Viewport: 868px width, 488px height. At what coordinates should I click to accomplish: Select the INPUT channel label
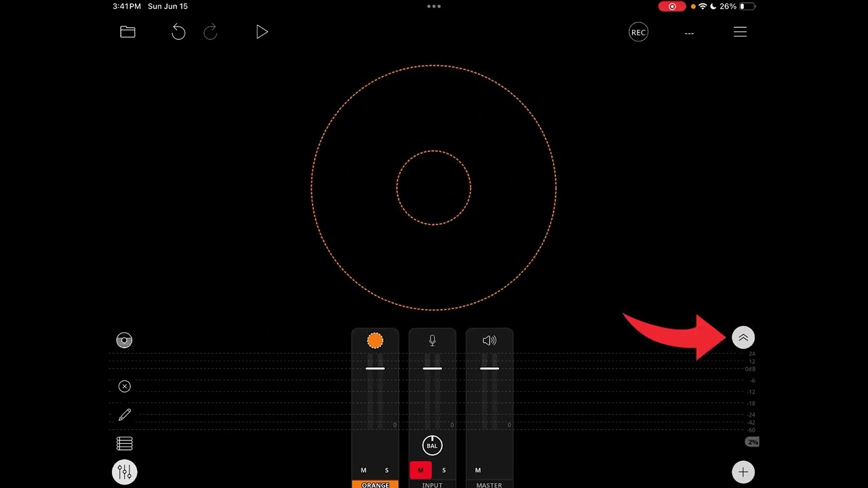pyautogui.click(x=432, y=485)
